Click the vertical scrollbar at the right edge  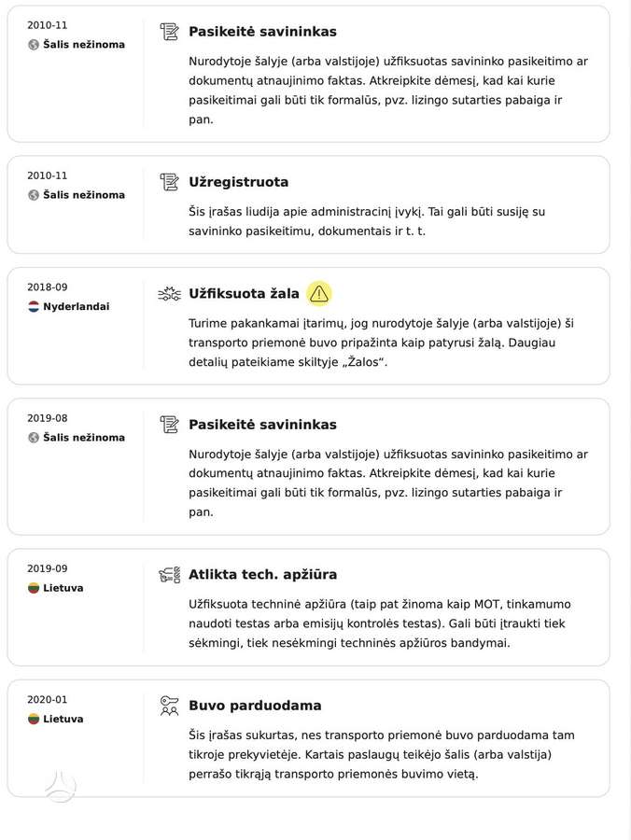pos(628,420)
